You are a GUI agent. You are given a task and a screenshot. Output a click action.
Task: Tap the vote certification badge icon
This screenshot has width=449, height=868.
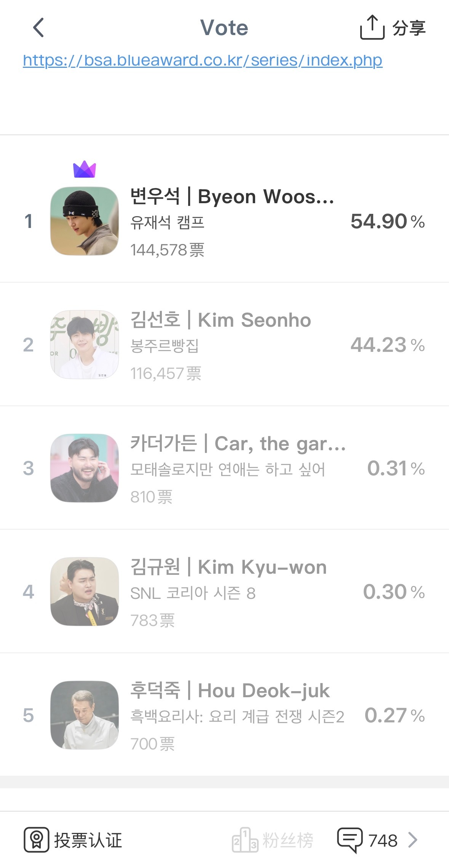[37, 839]
